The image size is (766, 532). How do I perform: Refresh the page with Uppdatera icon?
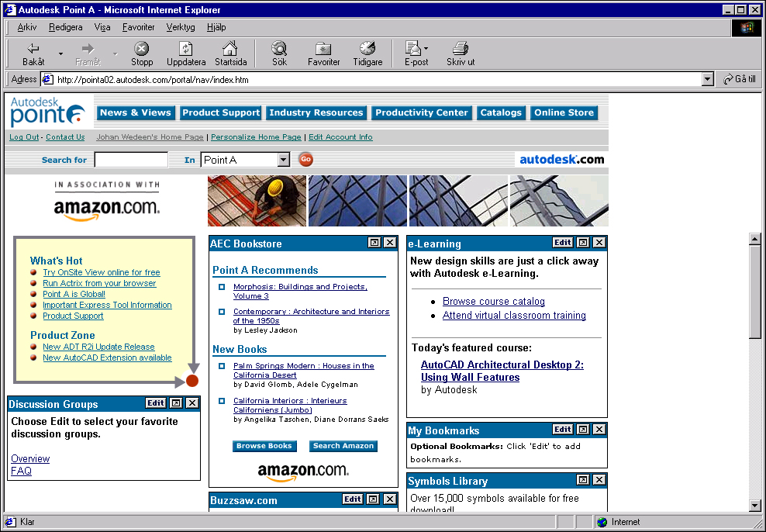click(185, 54)
